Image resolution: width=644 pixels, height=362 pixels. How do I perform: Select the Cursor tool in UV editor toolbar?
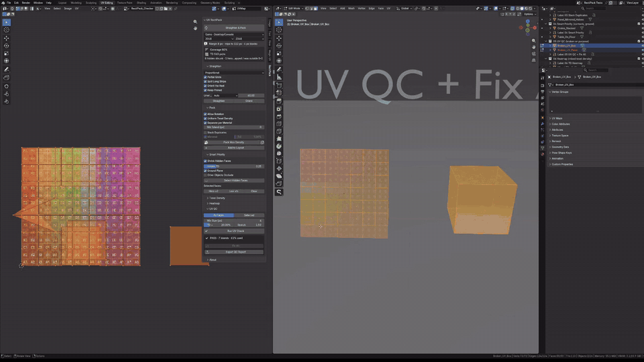pos(6,30)
